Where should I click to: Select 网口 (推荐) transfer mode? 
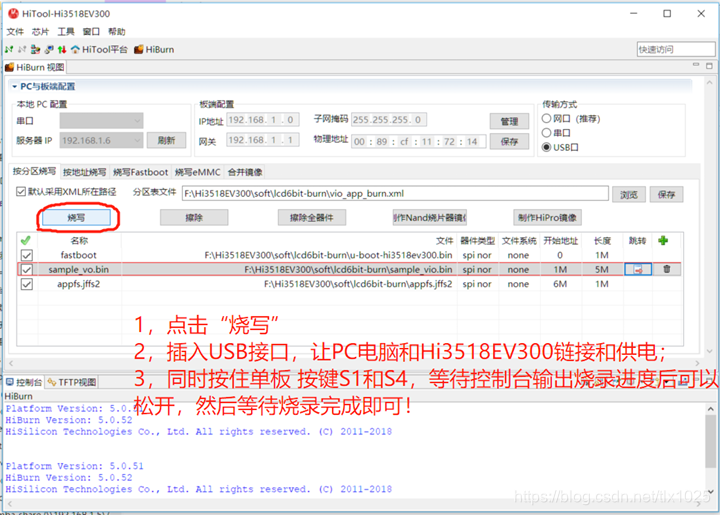click(x=546, y=118)
